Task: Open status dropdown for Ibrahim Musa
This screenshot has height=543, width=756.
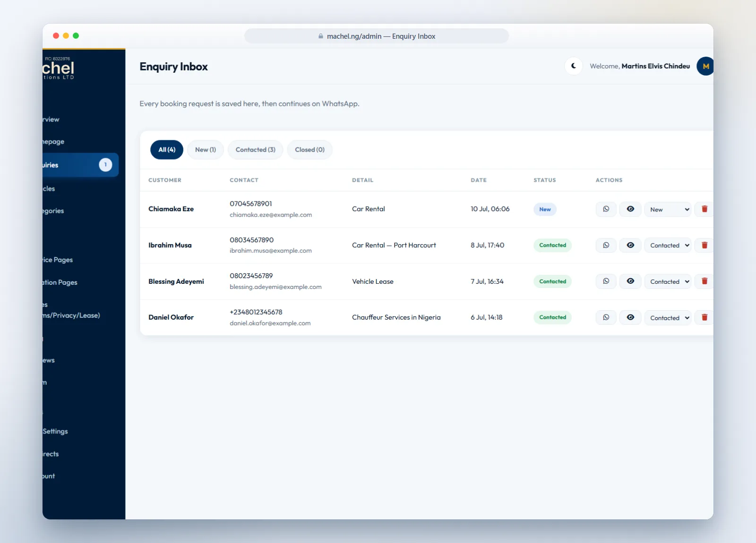Action: click(x=668, y=245)
